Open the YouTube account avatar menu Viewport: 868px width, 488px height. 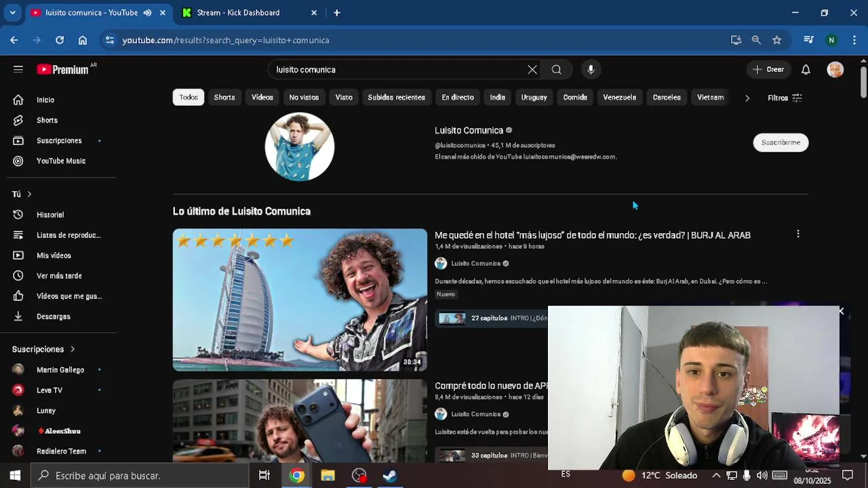835,69
